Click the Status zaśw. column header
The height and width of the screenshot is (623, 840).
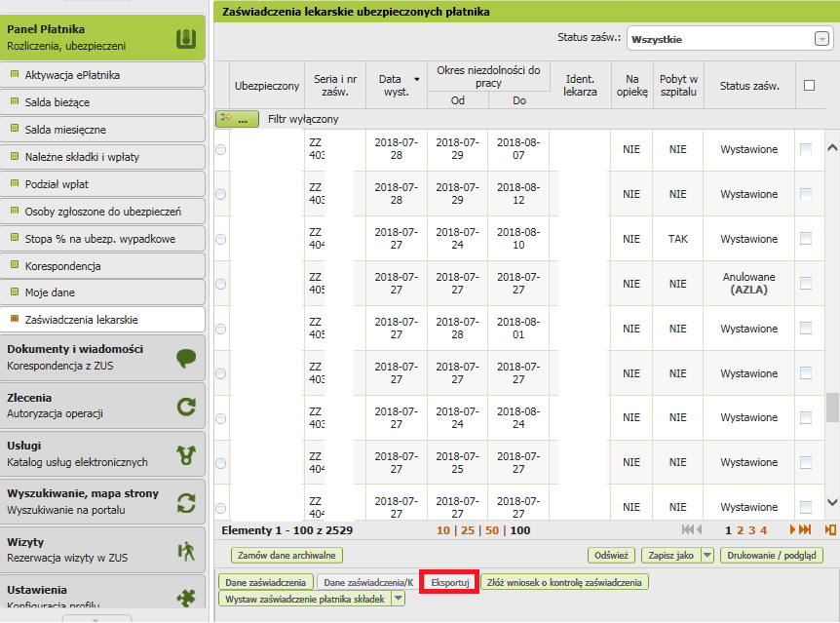tap(749, 85)
